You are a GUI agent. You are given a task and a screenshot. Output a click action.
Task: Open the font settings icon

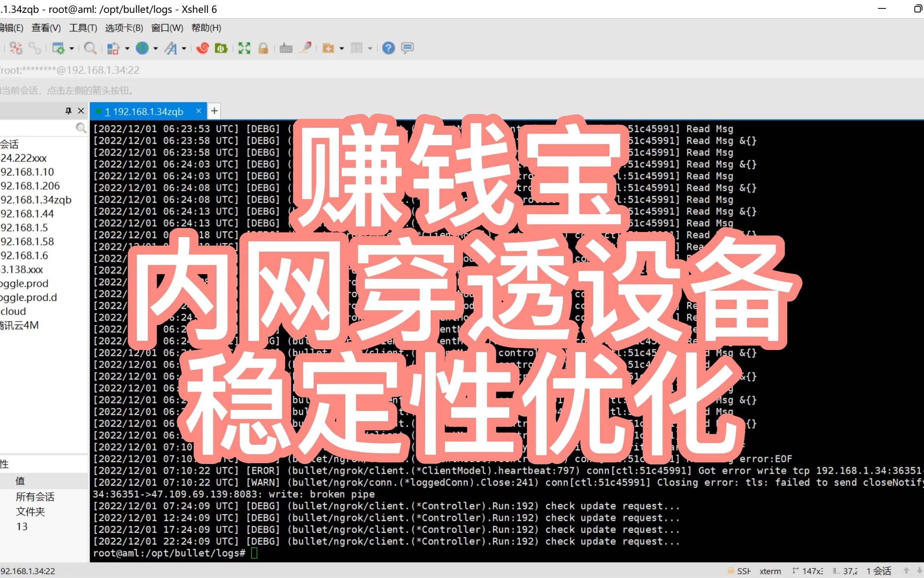171,49
